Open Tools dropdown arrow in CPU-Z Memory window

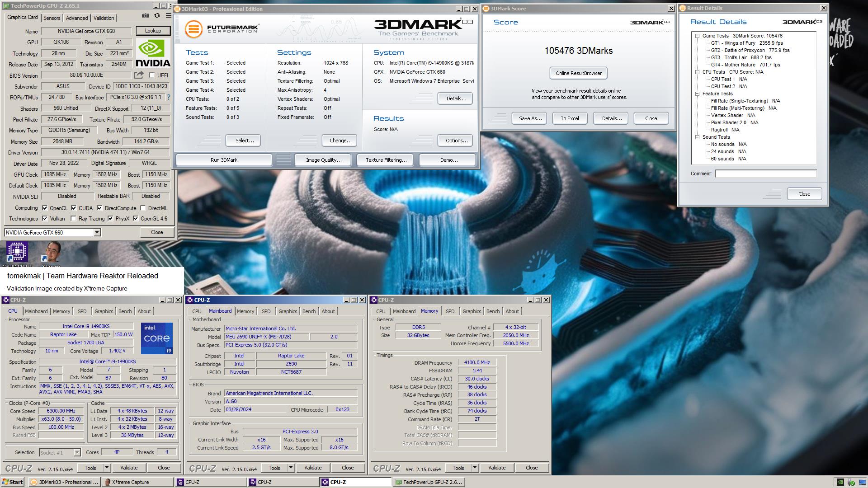tap(475, 468)
